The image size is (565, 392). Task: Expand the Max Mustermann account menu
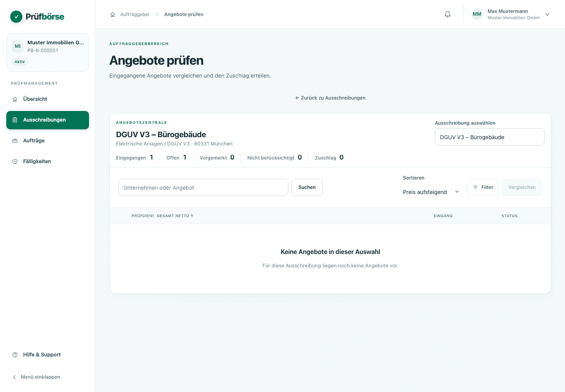point(547,15)
